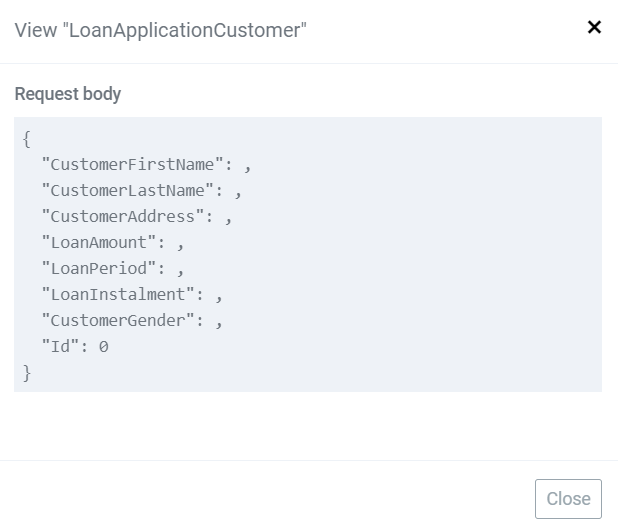This screenshot has height=532, width=618.
Task: Select the "CustomerGender" key
Action: [118, 320]
